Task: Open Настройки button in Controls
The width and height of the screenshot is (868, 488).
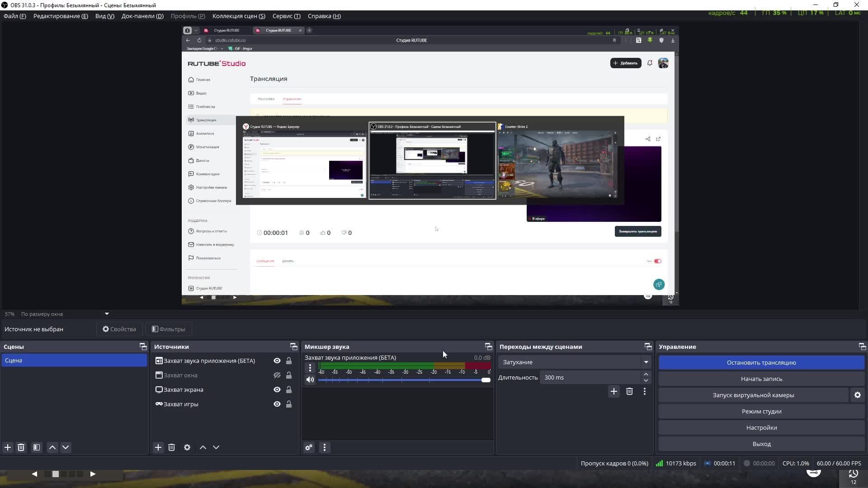Action: 761,427
